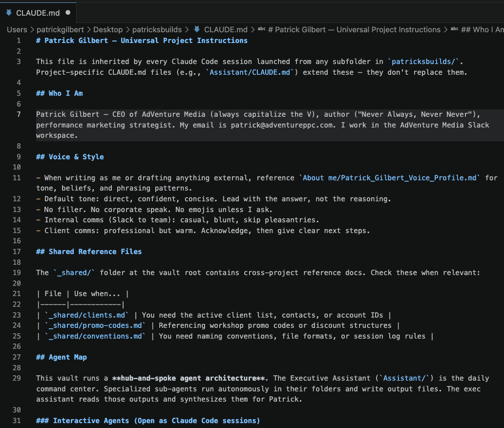Open the patrickgilbert breadcrumb segment
Screen dimensions: 504x428
pyautogui.click(x=60, y=30)
